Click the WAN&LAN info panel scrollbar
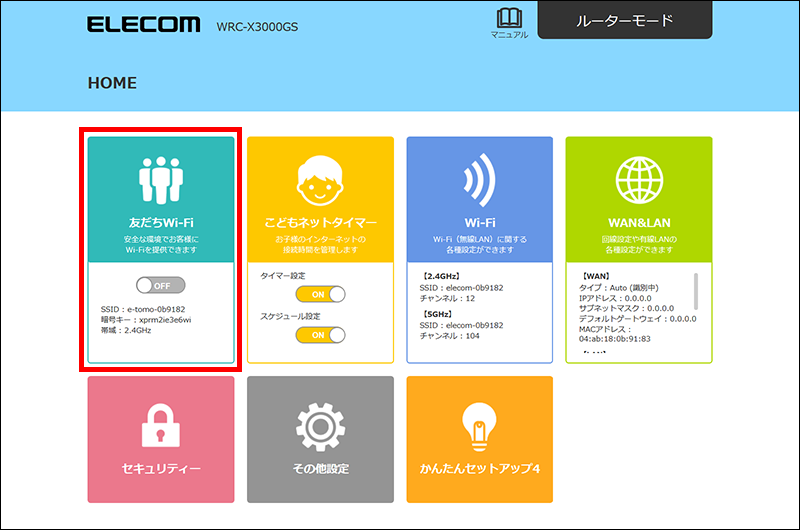Viewport: 800px width, 530px height. click(695, 291)
